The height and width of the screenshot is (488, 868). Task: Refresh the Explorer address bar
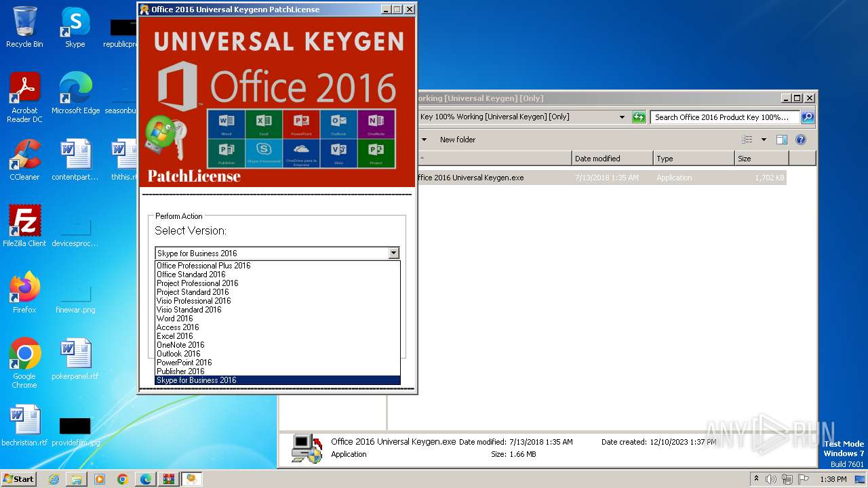(x=639, y=117)
